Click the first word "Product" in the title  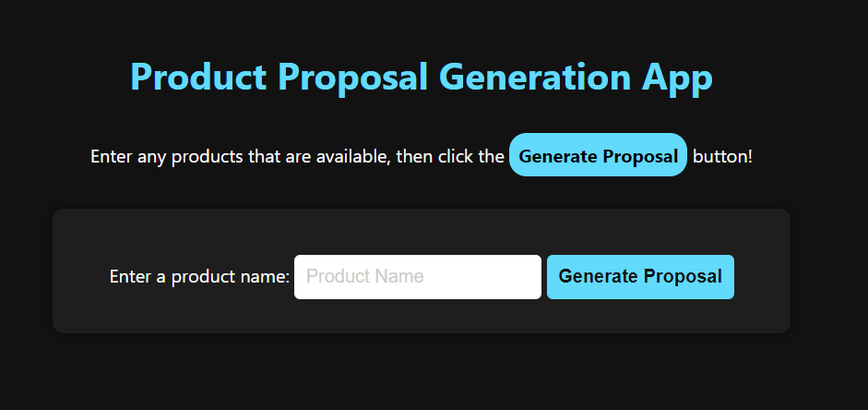198,77
